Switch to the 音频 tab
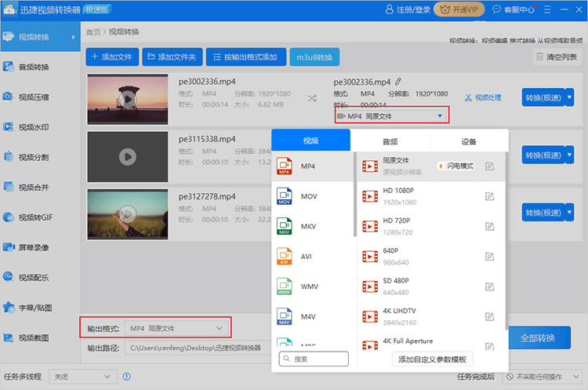 coord(390,142)
